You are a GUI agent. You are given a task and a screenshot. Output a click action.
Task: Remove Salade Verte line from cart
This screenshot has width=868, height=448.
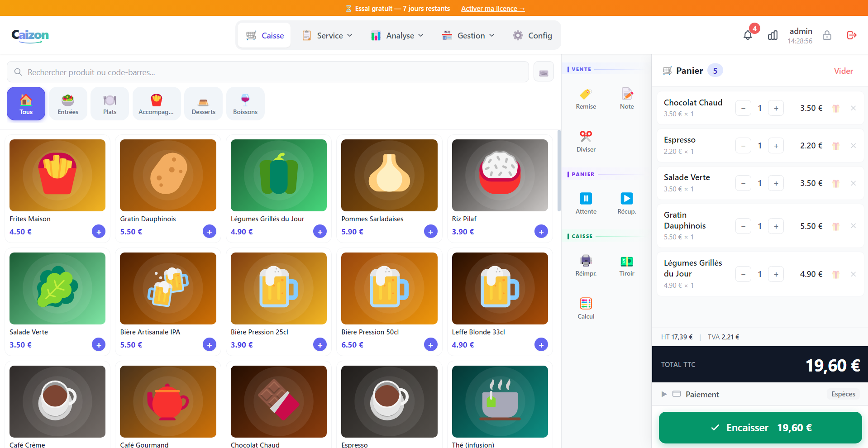[x=853, y=183]
